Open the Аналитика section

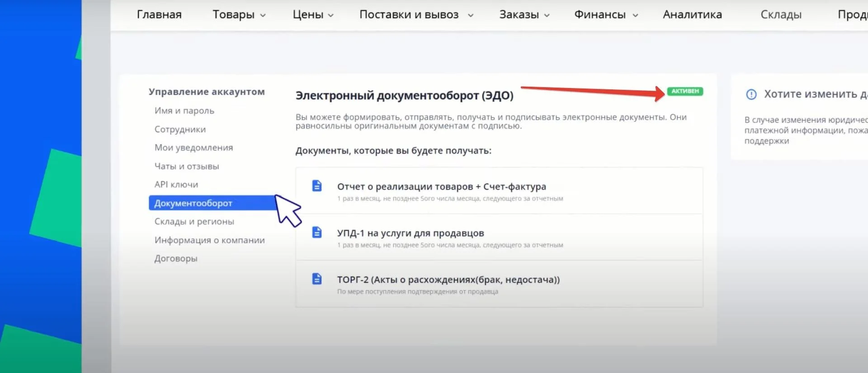click(692, 14)
